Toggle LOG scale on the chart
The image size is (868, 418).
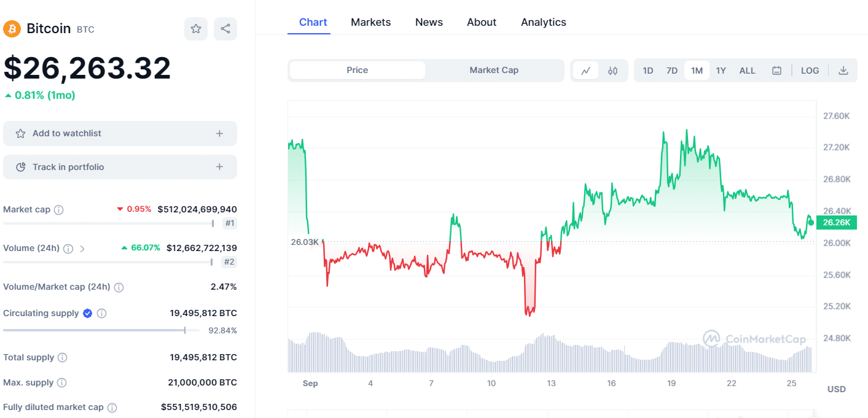(810, 71)
